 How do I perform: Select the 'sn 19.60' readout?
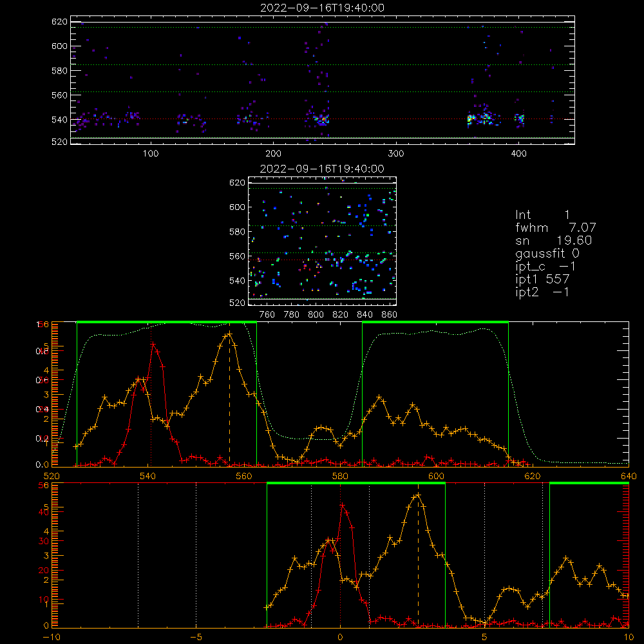[x=553, y=240]
